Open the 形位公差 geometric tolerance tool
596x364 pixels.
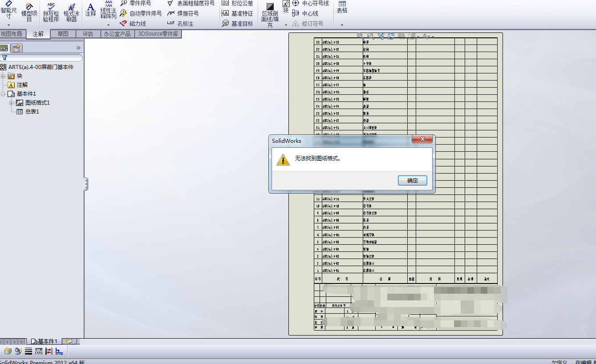(x=237, y=3)
